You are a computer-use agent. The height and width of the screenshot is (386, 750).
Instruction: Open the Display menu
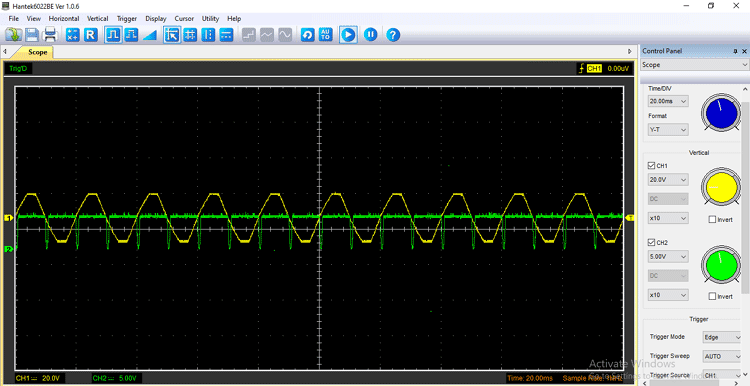coord(156,19)
